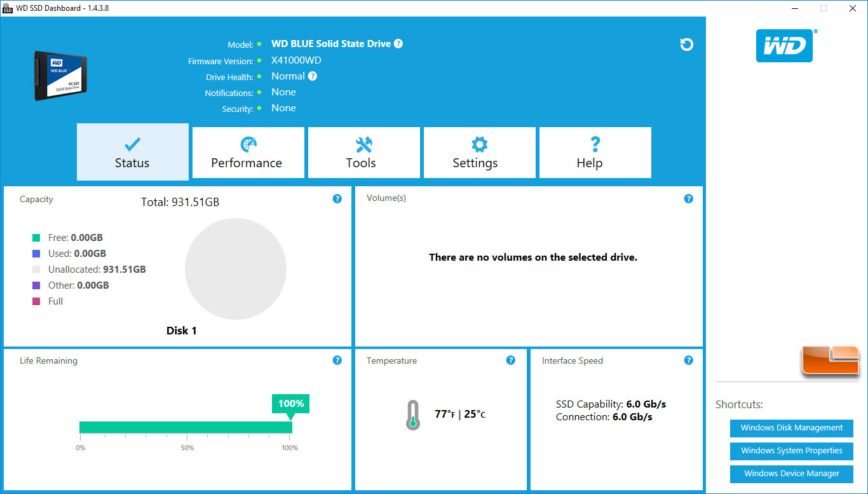Click help icon next to Drive Health Normal
The image size is (868, 494).
(313, 76)
